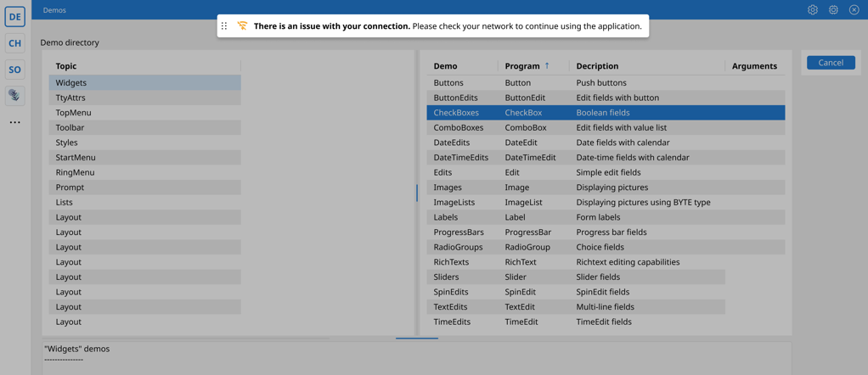Open the three-dots more menu in sidebar
The width and height of the screenshot is (868, 375).
[14, 122]
